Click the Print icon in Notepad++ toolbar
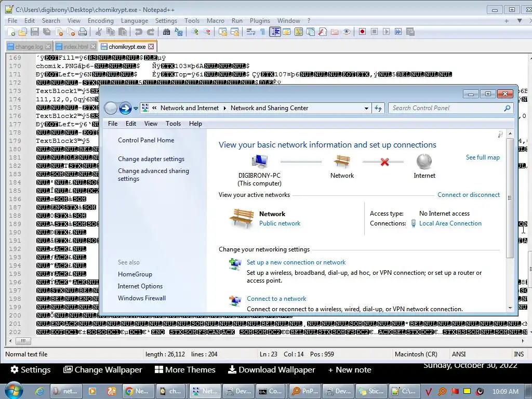 [x=83, y=32]
